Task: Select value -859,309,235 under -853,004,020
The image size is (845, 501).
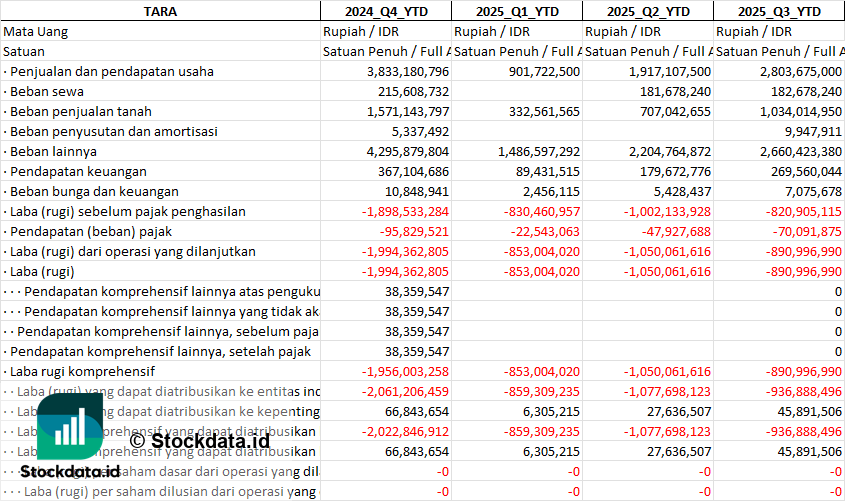Action: click(x=542, y=391)
